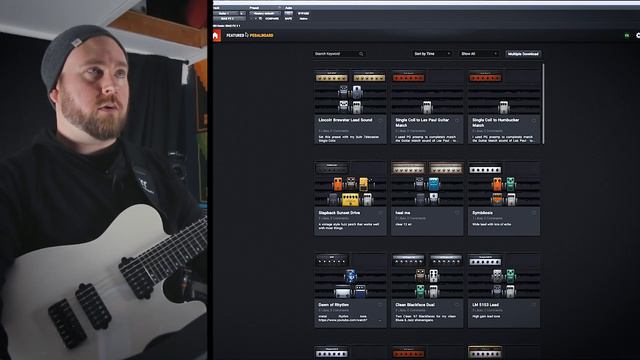Click black amp in Slapback Sunset Drive card

[332, 168]
